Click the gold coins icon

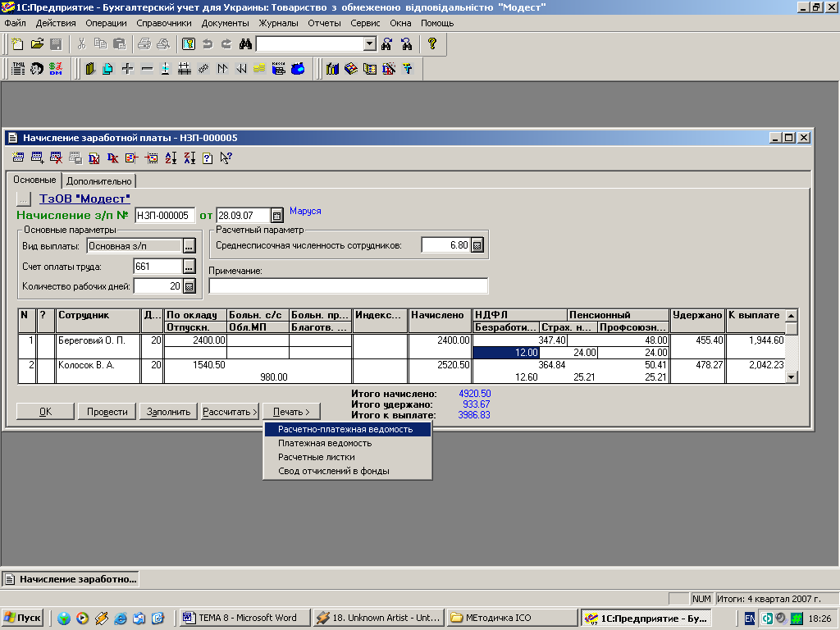click(x=259, y=69)
